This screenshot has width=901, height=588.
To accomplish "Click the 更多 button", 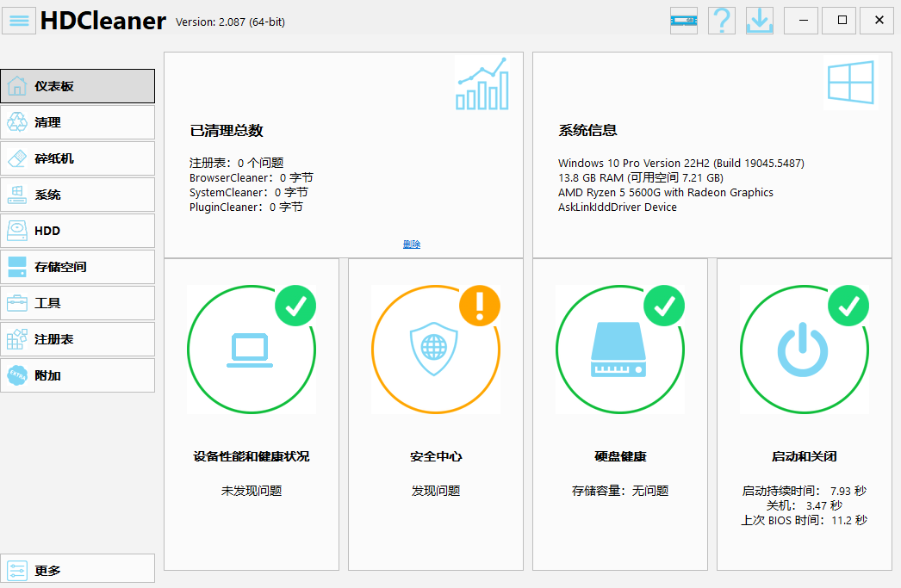I will (78, 570).
